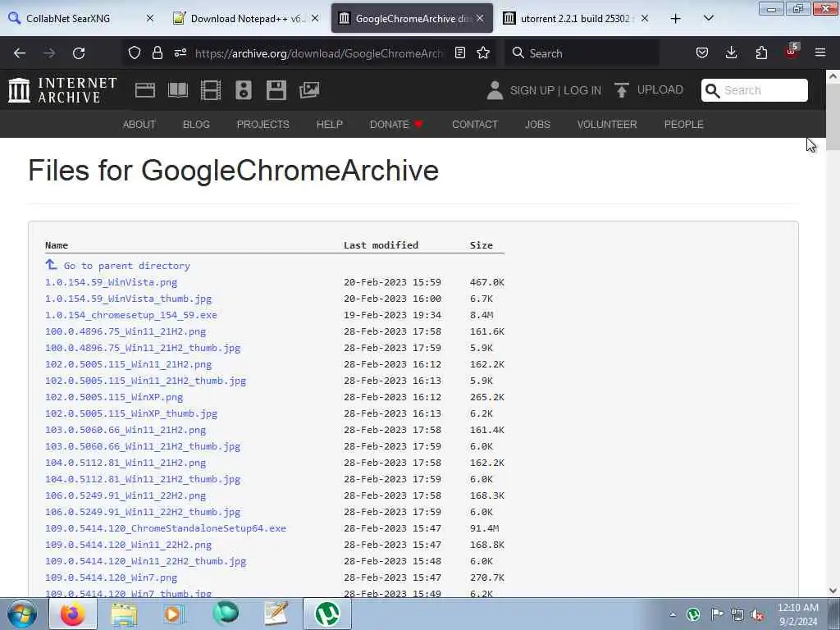The height and width of the screenshot is (630, 840).
Task: Click Firefox icon in the taskbar
Action: point(73,614)
